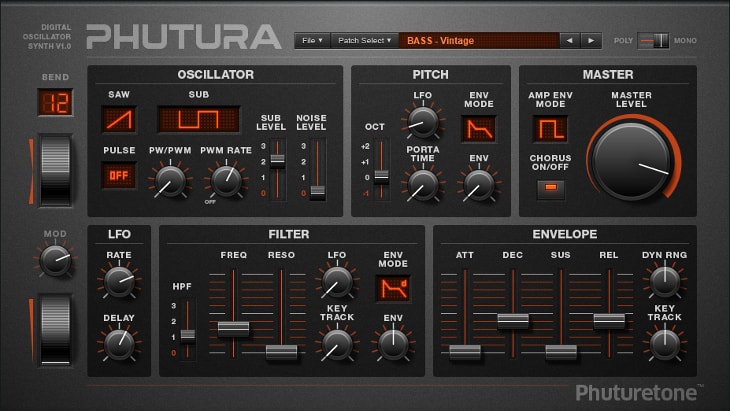Click the Filter LFO knob
Viewport: 730px width, 411px height.
point(337,282)
